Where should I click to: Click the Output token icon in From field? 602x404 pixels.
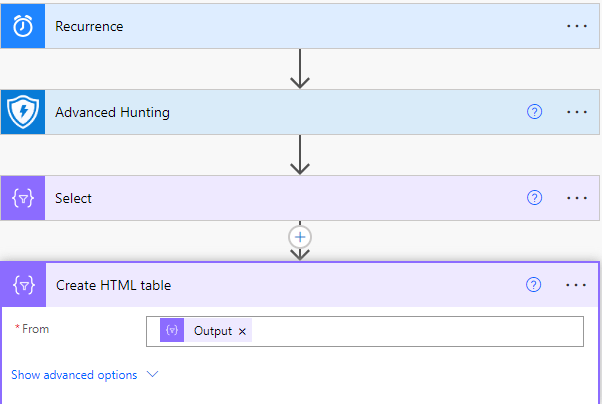172,331
